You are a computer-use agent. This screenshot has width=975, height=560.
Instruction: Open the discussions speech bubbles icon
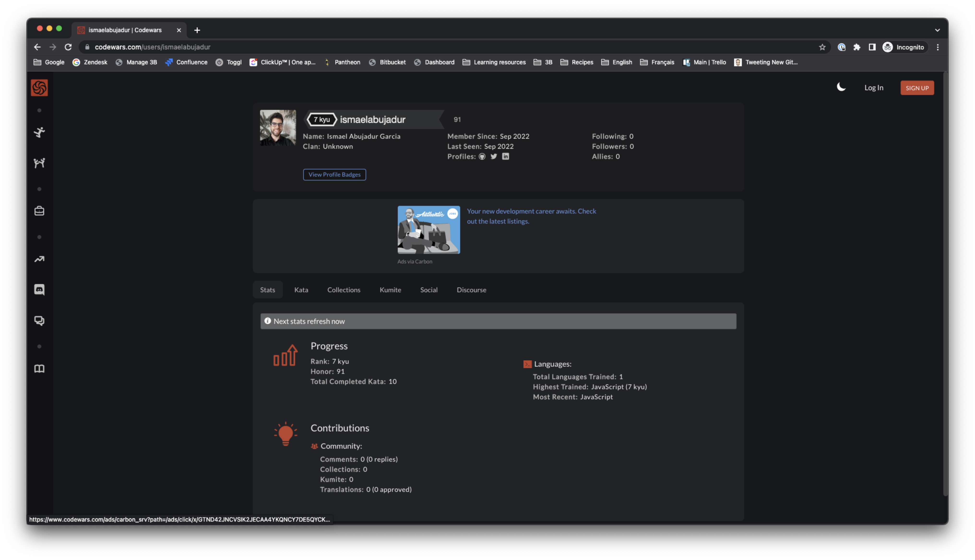click(x=39, y=321)
